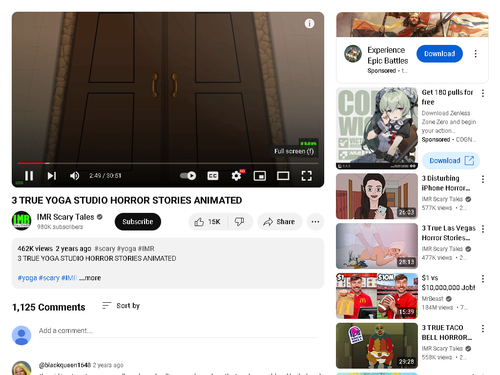Like the video

point(208,222)
